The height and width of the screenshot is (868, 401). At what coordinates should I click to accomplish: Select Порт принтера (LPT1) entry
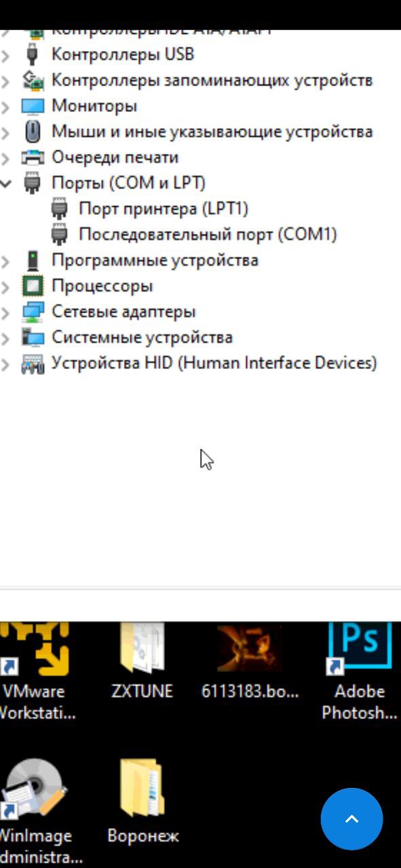tap(164, 209)
